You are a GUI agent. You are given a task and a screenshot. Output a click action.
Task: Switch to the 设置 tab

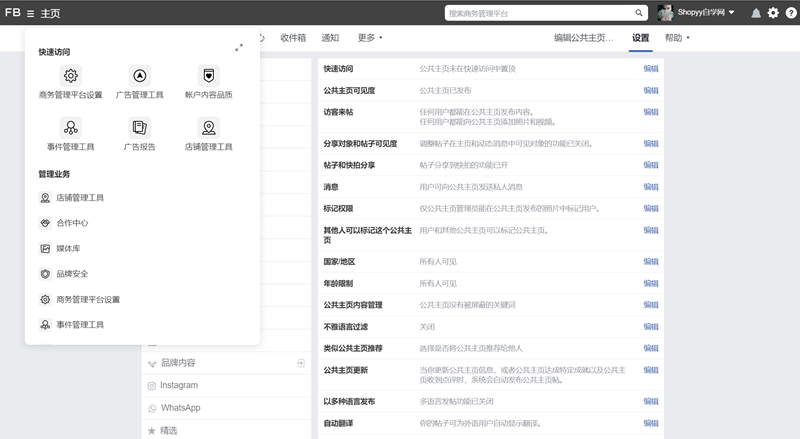(x=640, y=38)
